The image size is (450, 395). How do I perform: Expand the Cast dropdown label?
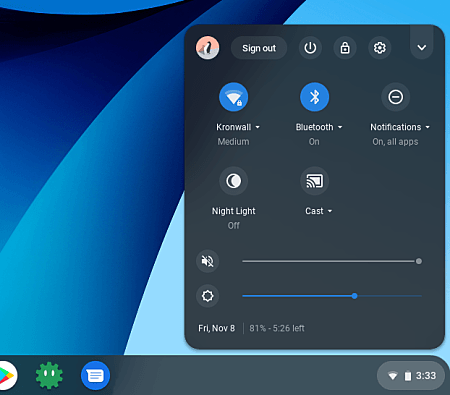point(319,211)
